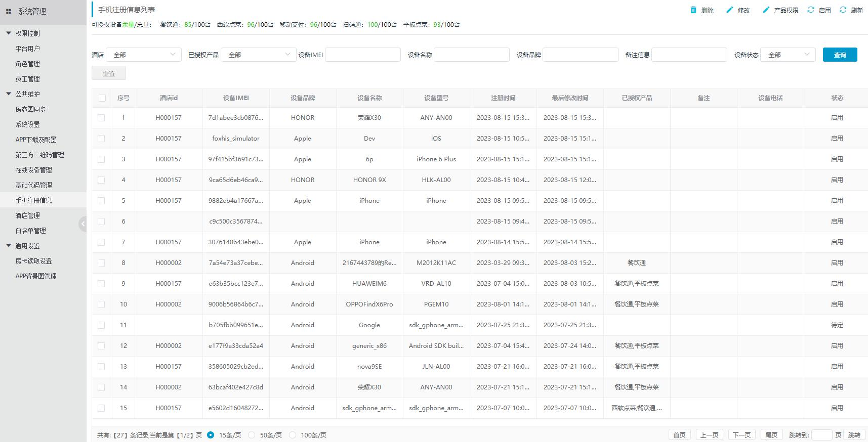The width and height of the screenshot is (868, 442).
Task: Click the circular arrows icon for 启用
Action: point(810,10)
